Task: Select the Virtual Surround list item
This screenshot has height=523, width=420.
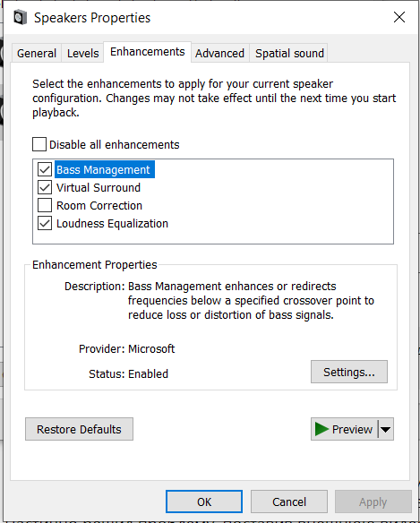Action: pos(99,187)
